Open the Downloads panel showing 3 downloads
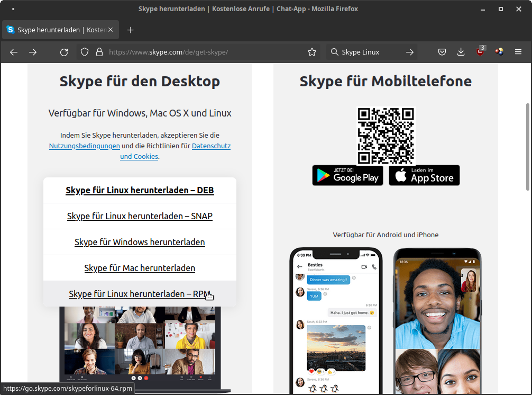Viewport: 532px width, 395px height. [x=461, y=52]
